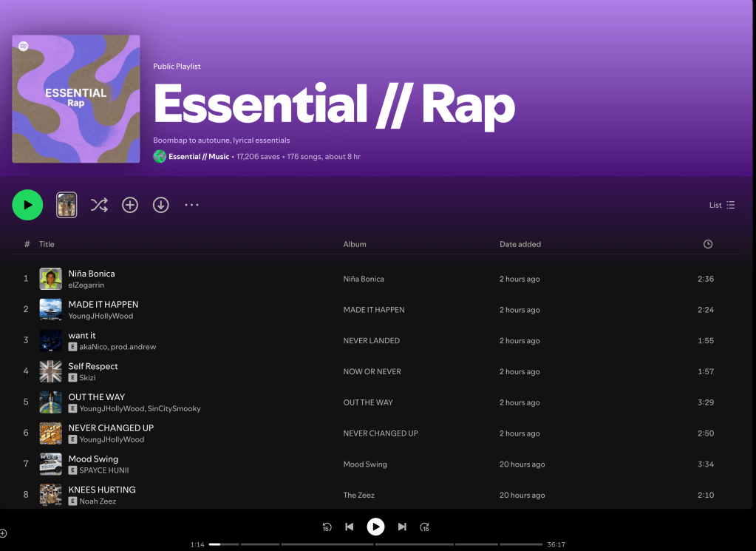Open artist elZegarrin
This screenshot has height=551, width=756.
86,285
